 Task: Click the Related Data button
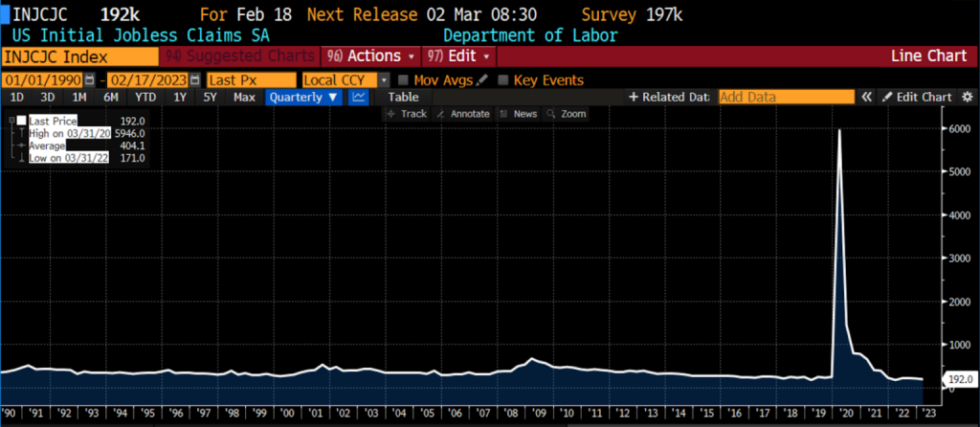click(668, 97)
